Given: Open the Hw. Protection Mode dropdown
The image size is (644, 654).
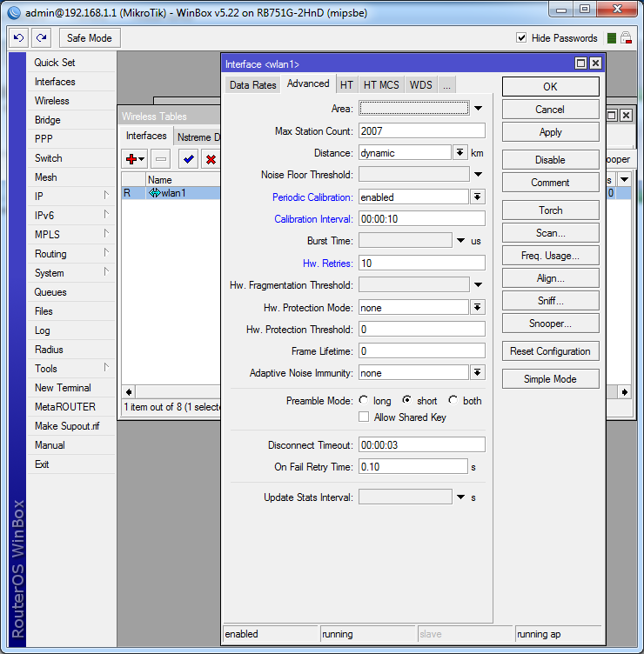Looking at the screenshot, I should pyautogui.click(x=477, y=307).
